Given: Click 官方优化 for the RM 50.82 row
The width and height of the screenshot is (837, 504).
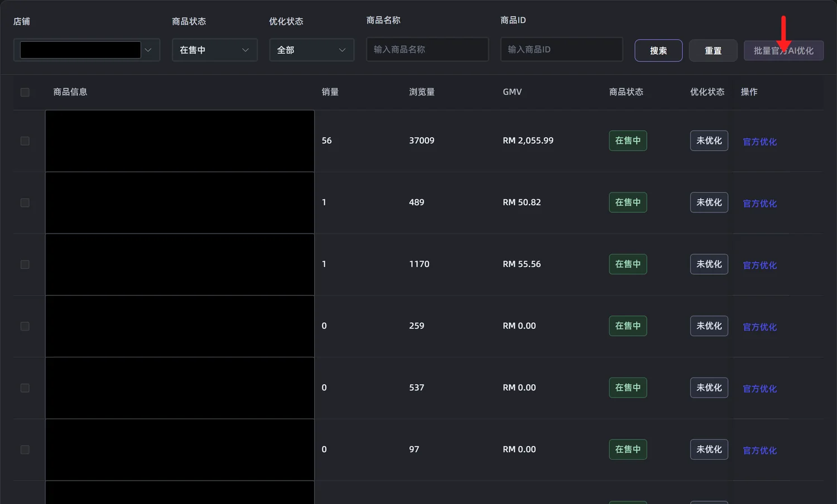Looking at the screenshot, I should pyautogui.click(x=759, y=203).
